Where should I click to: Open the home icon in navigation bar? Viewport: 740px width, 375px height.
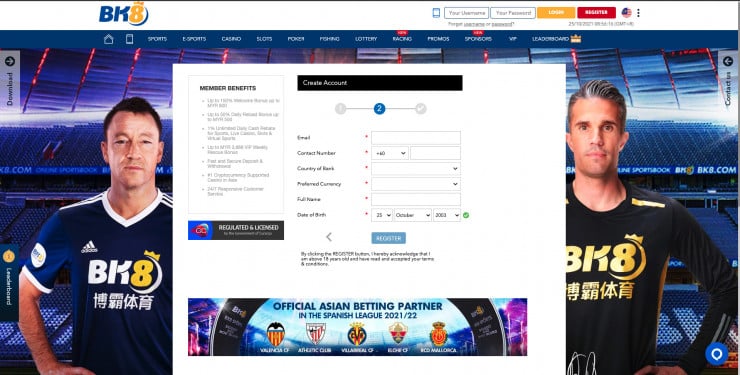[x=109, y=39]
